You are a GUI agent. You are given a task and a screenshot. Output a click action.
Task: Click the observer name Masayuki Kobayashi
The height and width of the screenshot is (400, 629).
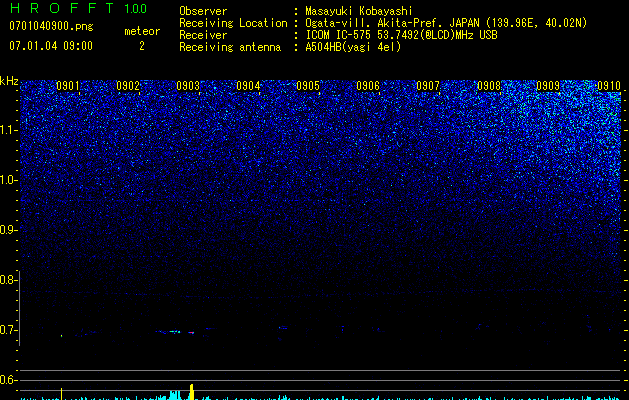359,11
